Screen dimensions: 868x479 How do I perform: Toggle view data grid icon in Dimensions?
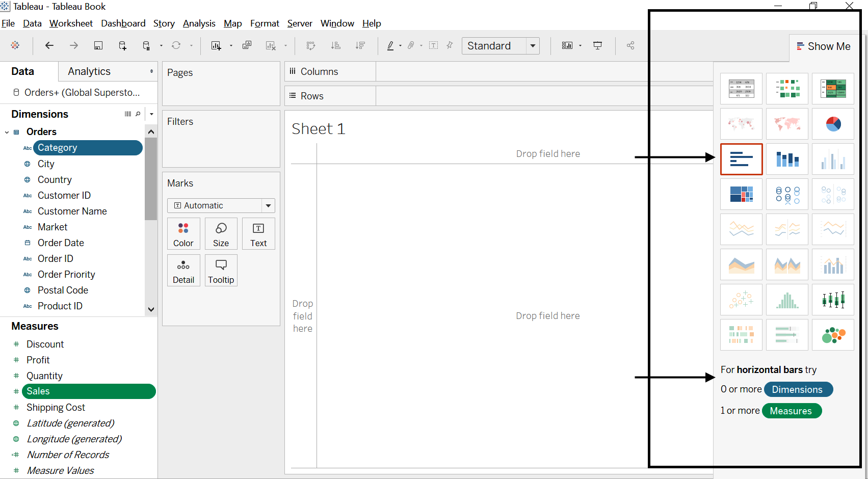[x=128, y=114]
